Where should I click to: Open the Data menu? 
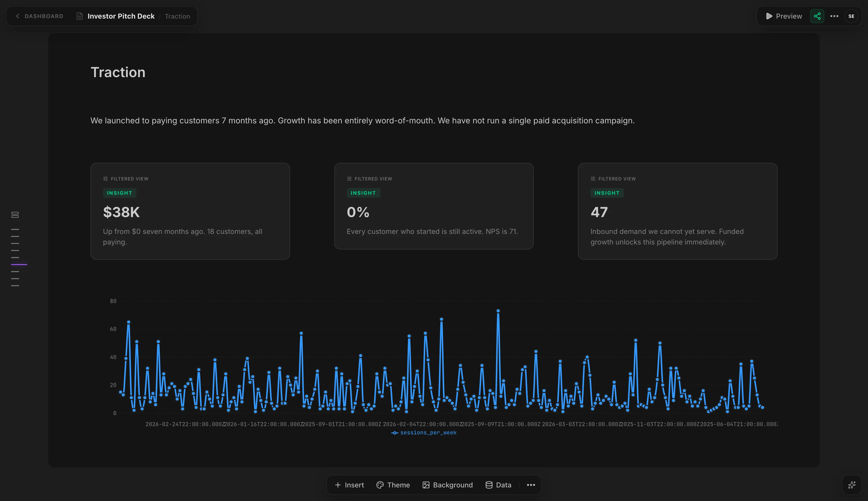click(x=498, y=485)
